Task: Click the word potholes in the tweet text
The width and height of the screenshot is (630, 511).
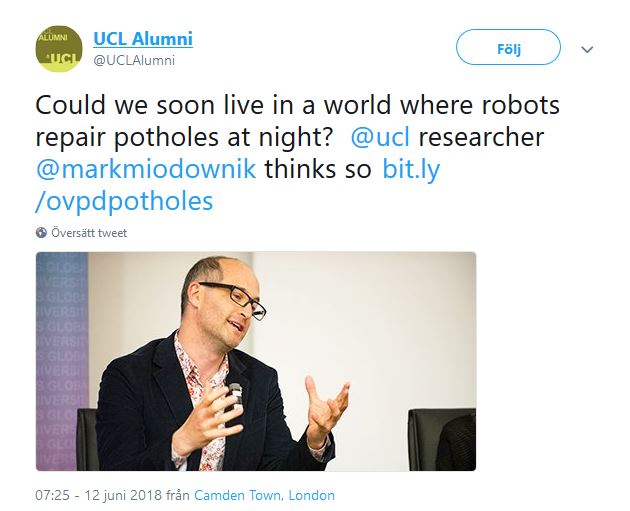Action: pyautogui.click(x=166, y=138)
